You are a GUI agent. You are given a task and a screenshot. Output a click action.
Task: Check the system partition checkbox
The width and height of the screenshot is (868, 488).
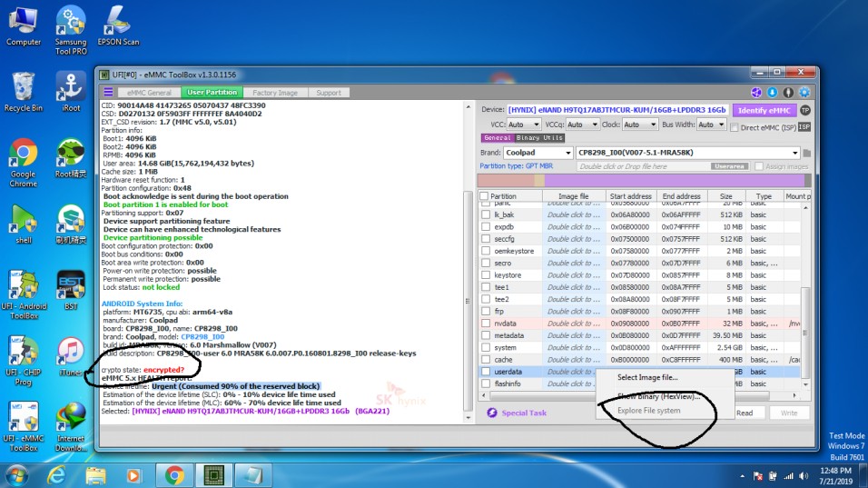click(486, 347)
